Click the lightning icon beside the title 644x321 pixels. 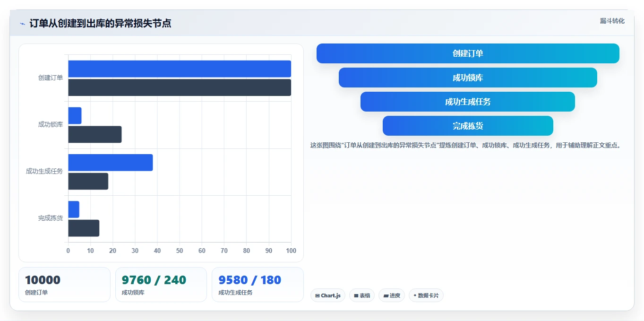[22, 24]
